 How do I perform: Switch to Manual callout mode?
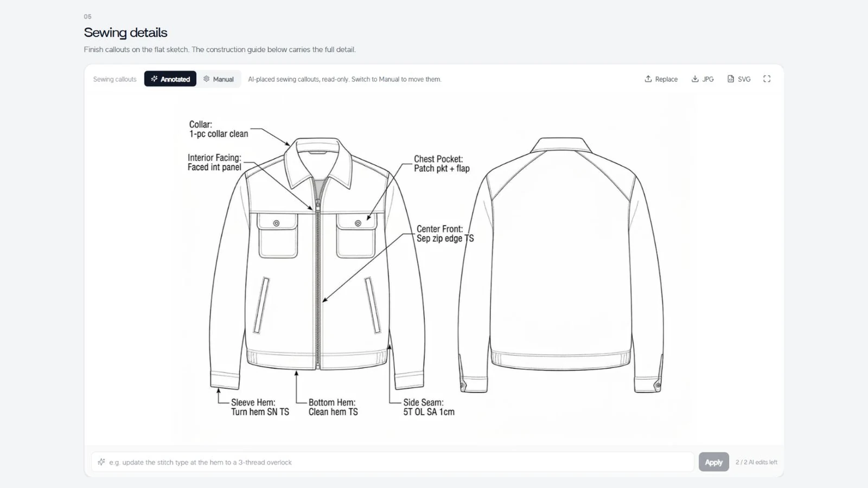pos(219,79)
